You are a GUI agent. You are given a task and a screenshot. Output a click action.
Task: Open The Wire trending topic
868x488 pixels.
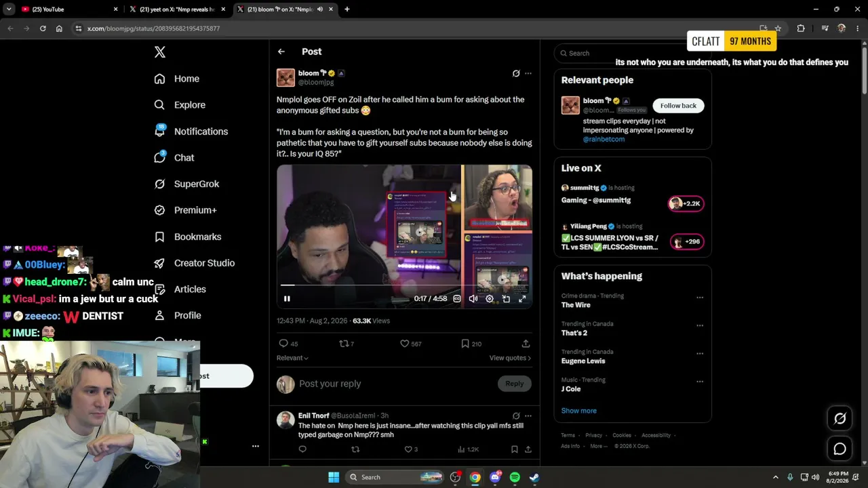click(576, 305)
